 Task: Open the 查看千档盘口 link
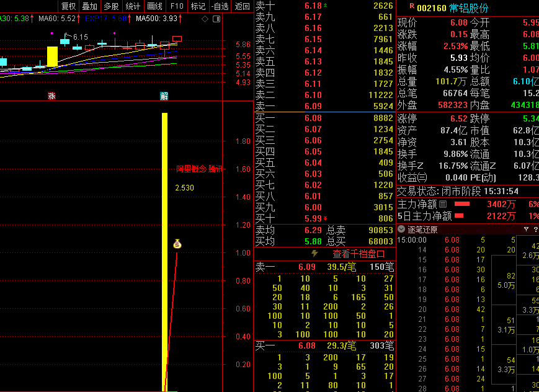point(359,254)
